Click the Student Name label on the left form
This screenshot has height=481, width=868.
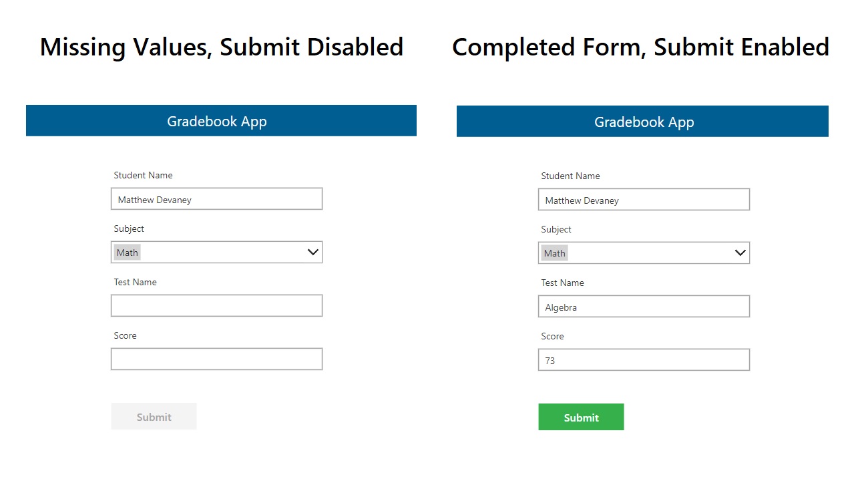143,175
